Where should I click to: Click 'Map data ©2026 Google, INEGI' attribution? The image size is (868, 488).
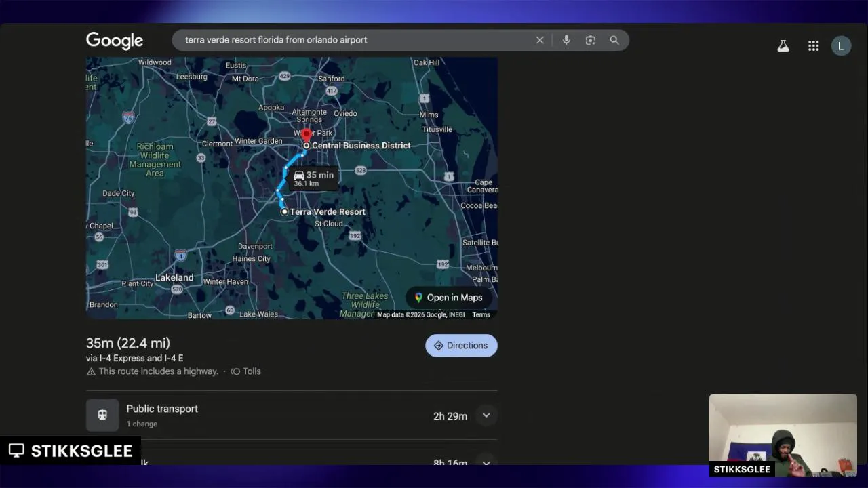pyautogui.click(x=421, y=314)
